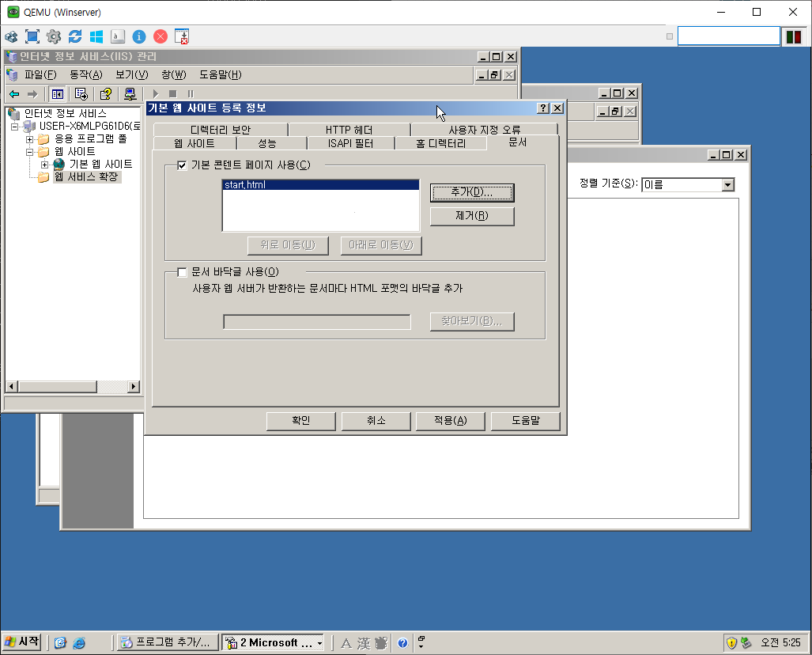Screen dimensions: 812x655
Task: Click the QEMU toolbar text input field
Action: (729, 36)
